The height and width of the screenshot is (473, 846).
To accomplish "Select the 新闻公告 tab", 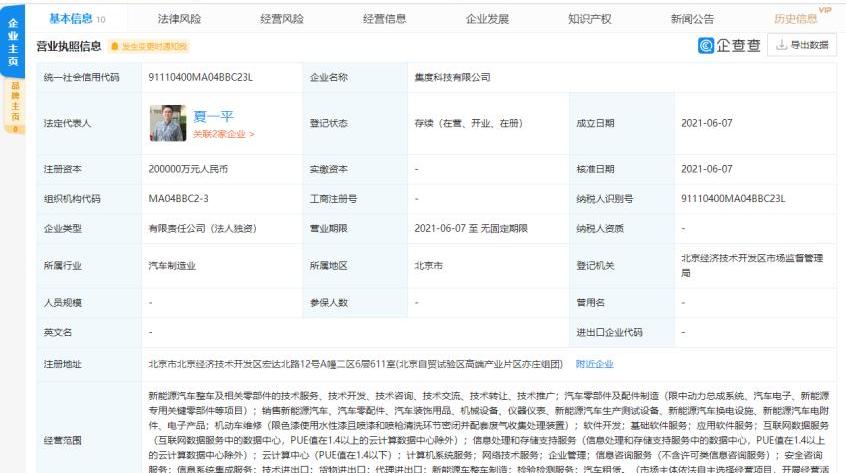I will tap(692, 18).
